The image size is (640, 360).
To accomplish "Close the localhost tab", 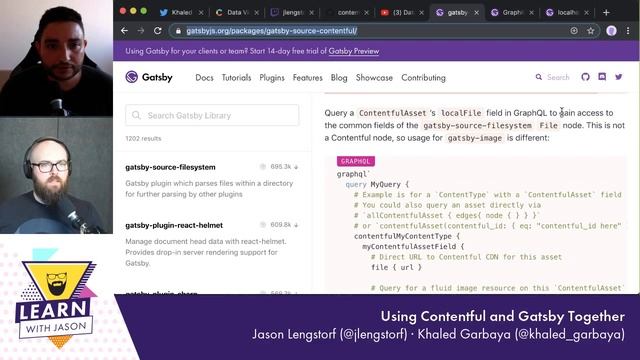I will click(x=587, y=13).
